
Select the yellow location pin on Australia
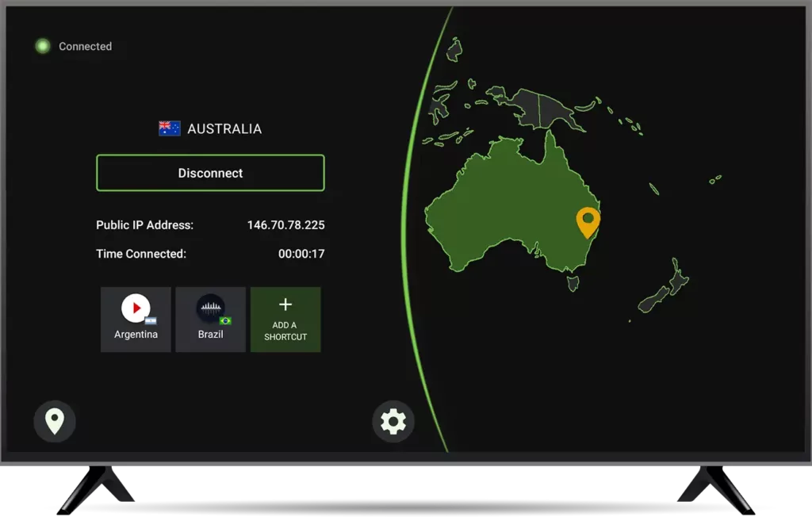[x=588, y=222]
